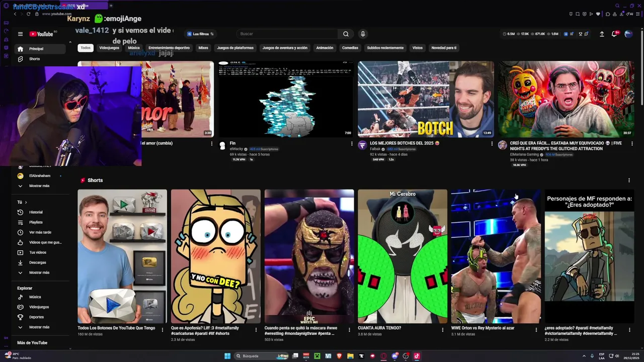Open Shorts section three-dot menu

[x=629, y=180]
